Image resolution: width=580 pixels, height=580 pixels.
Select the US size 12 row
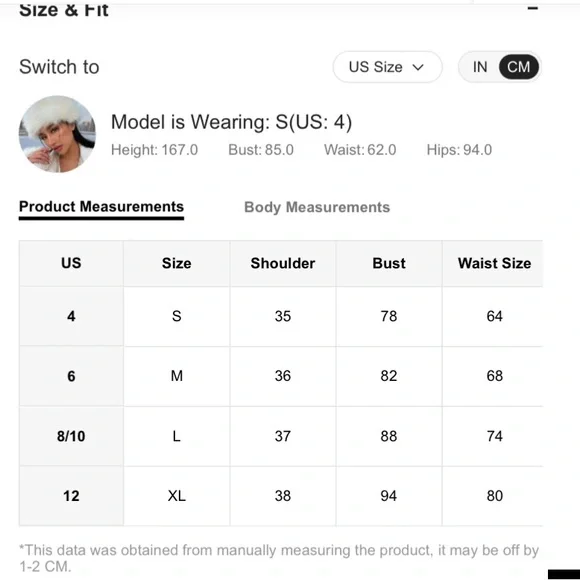coord(281,496)
